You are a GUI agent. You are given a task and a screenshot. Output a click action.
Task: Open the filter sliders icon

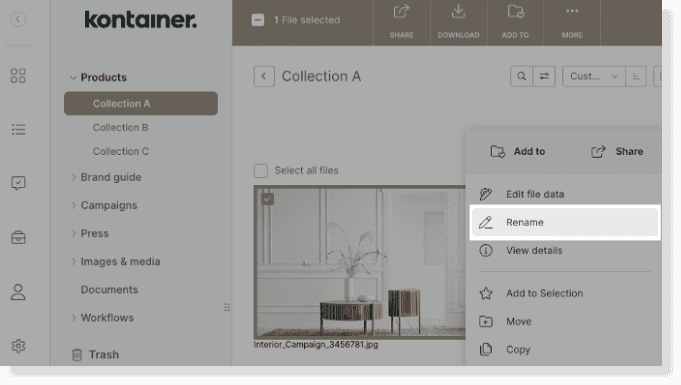[544, 76]
